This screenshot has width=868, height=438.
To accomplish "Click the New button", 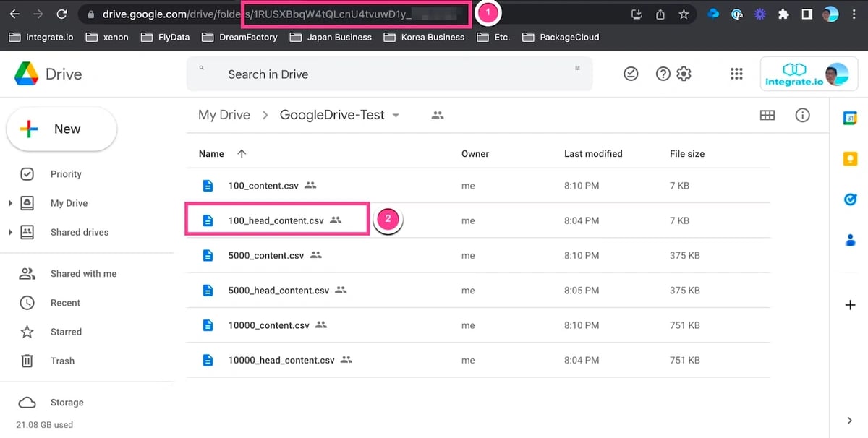I will click(61, 129).
